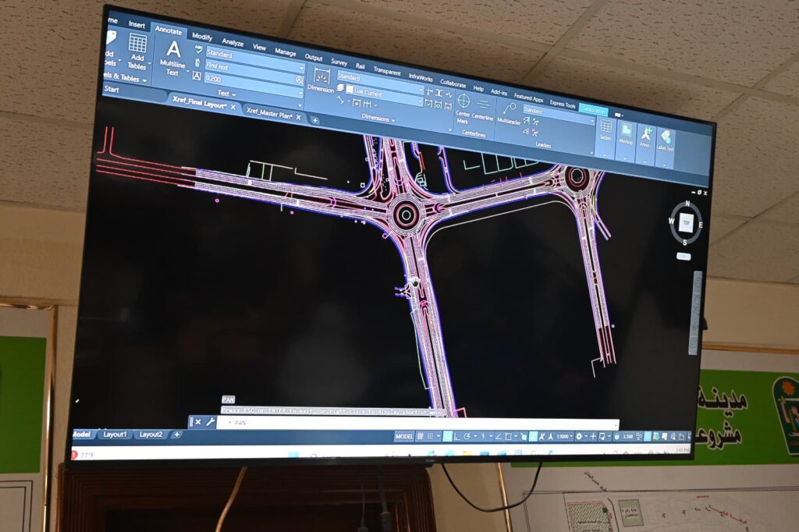Click the Find text search box
This screenshot has height=532, width=799.
[x=251, y=67]
